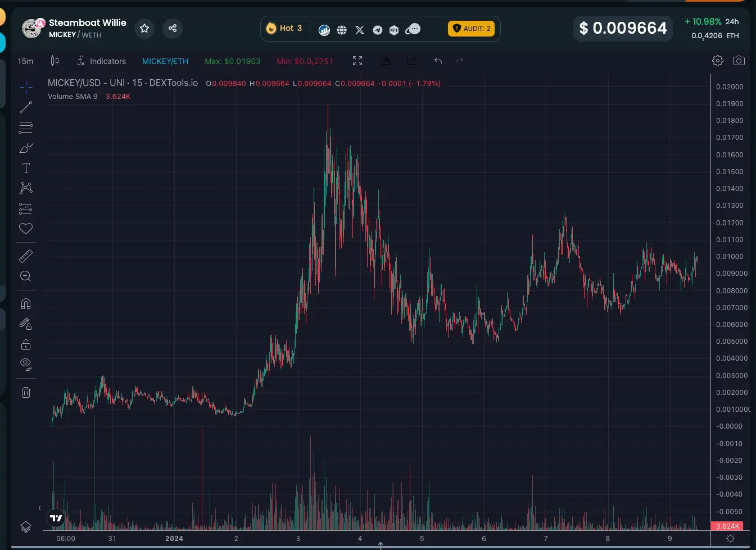This screenshot has height=550, width=756.
Task: Click the Max: $0.01903 label
Action: point(233,61)
